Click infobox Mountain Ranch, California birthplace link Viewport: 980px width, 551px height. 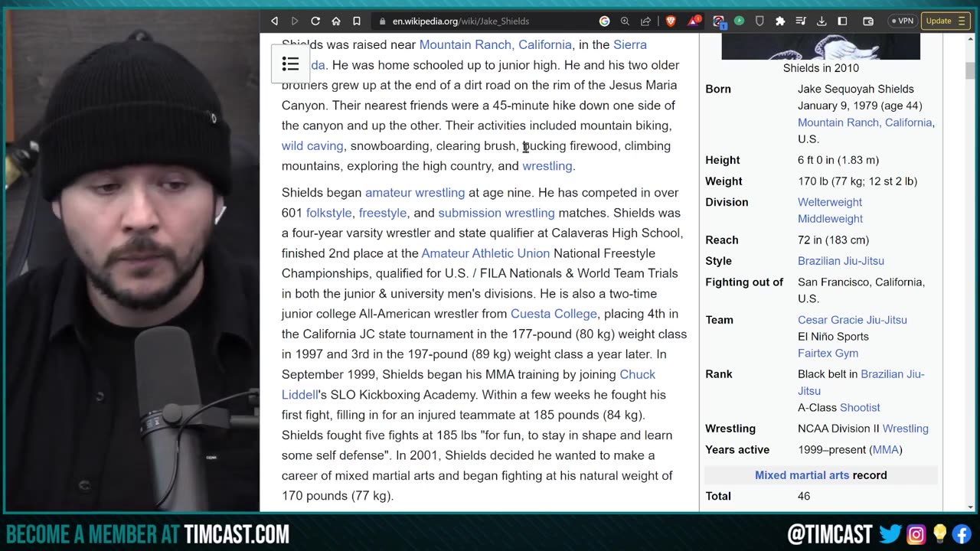click(865, 122)
